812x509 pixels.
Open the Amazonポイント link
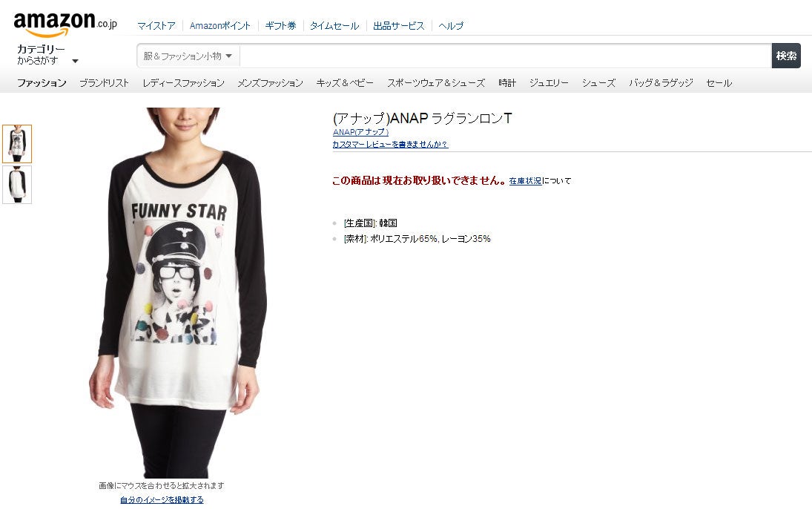(x=220, y=26)
